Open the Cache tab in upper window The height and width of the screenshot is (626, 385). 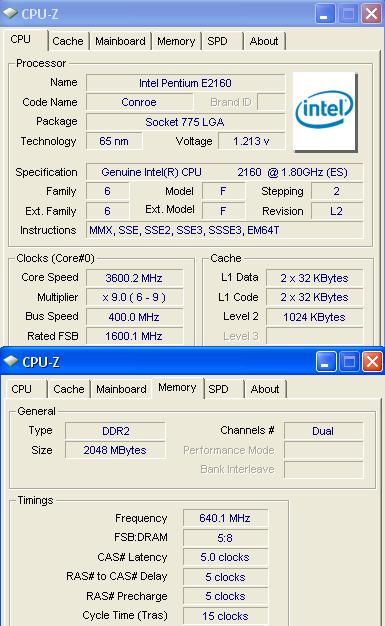point(68,41)
